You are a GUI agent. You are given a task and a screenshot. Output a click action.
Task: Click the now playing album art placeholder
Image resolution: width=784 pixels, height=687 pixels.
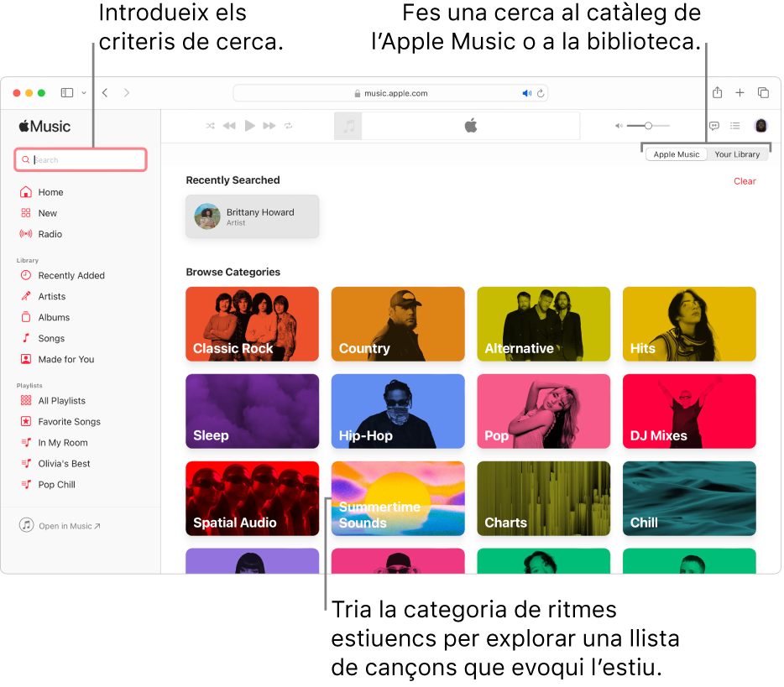[x=348, y=126]
